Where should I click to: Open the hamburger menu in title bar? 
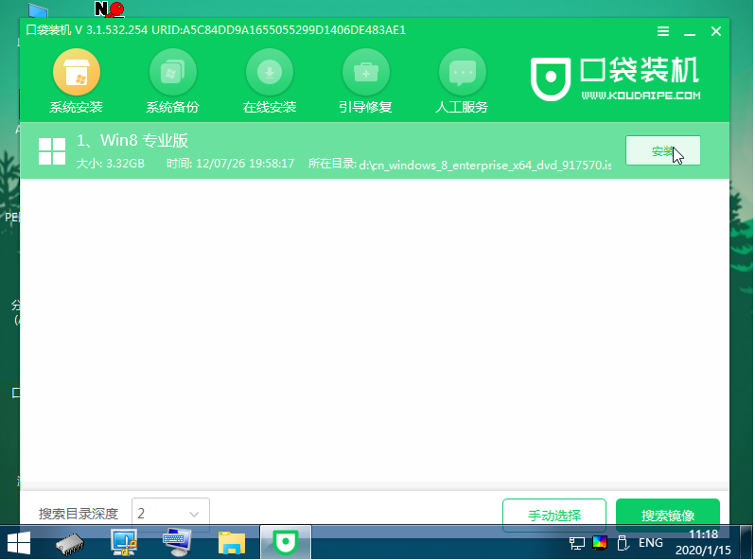[x=665, y=31]
